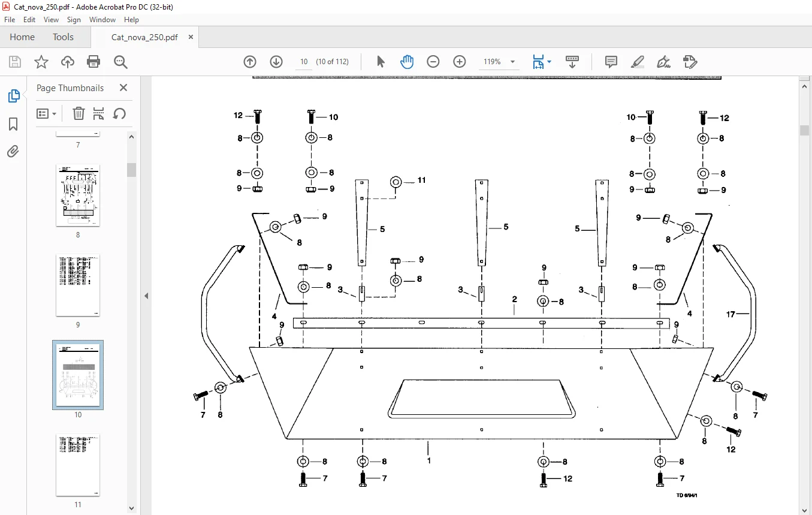Open page 8 thumbnail

78,195
